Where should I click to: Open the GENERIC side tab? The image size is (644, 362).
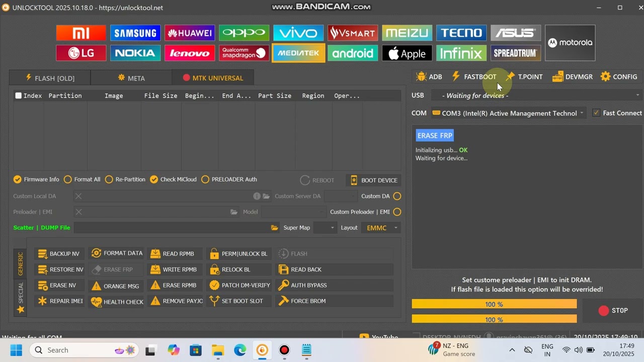(20, 263)
